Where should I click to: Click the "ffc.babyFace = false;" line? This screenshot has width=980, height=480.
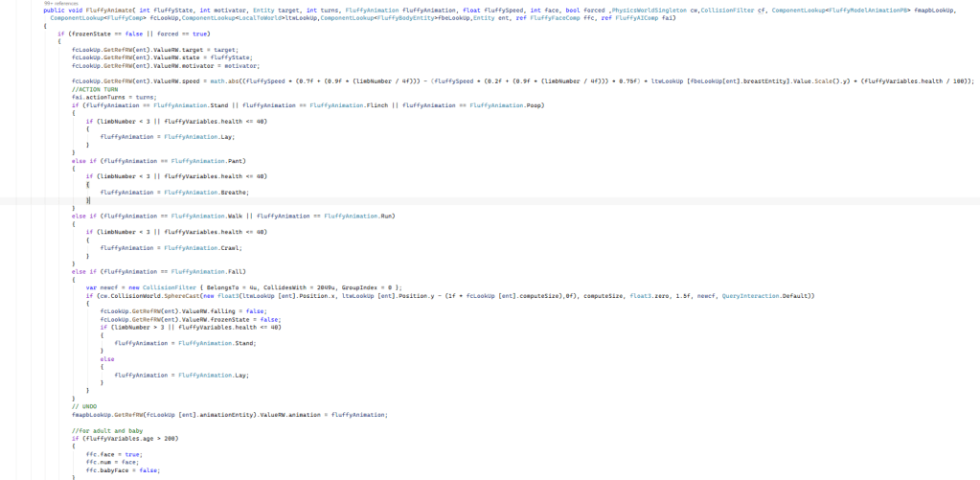pos(124,470)
